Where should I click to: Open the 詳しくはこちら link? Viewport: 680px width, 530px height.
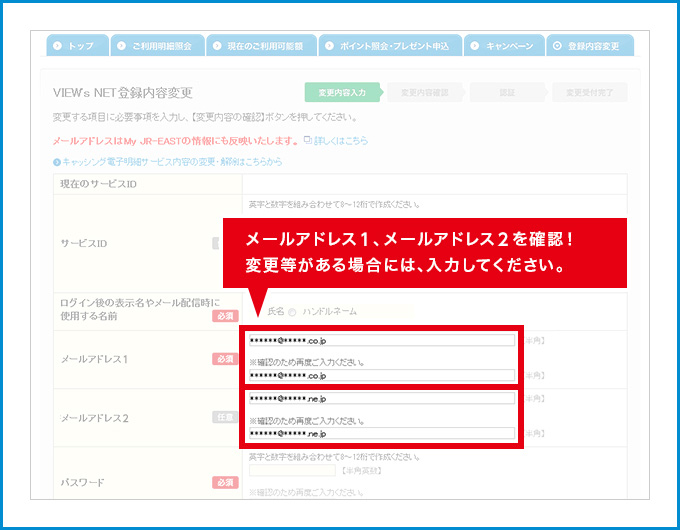click(341, 141)
